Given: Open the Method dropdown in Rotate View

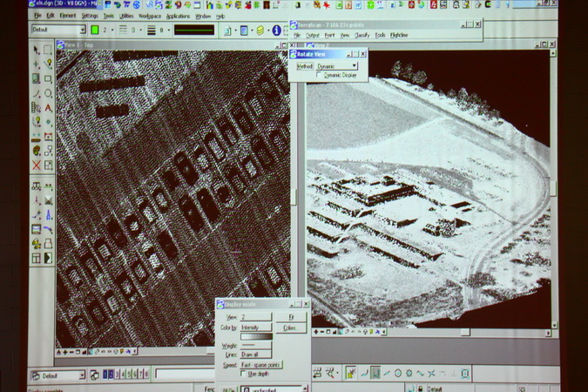Looking at the screenshot, I should pos(337,65).
